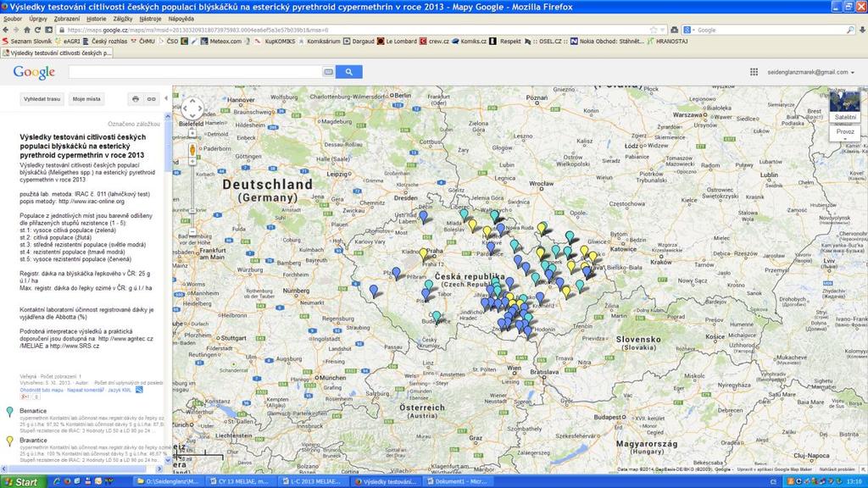This screenshot has height=488, width=868.
Task: Open the Meteox.com bookmark
Action: (221, 42)
